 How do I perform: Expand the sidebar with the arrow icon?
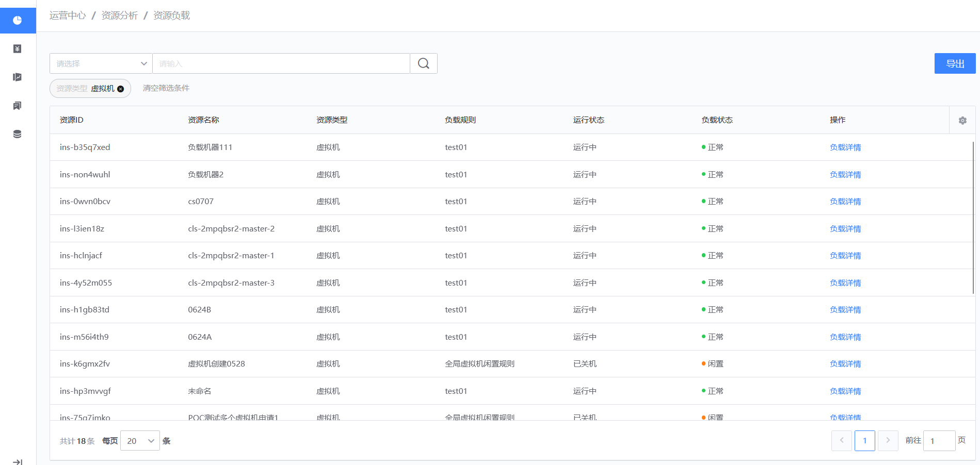[18, 461]
